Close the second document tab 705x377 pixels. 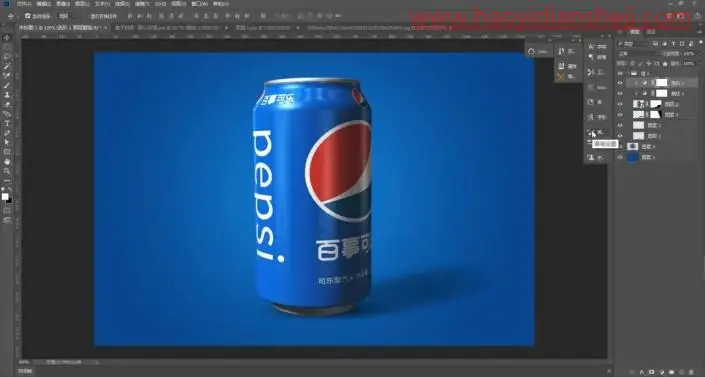226,27
